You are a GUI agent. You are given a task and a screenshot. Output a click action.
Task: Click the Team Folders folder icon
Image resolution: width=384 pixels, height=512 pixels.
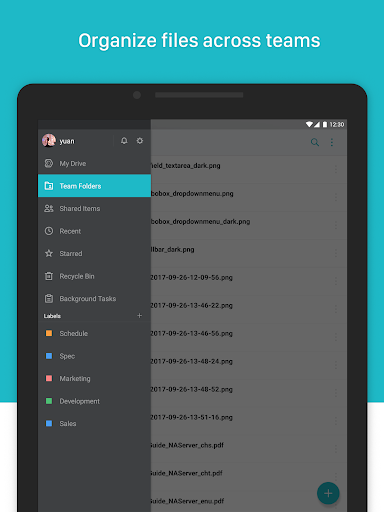(49, 186)
